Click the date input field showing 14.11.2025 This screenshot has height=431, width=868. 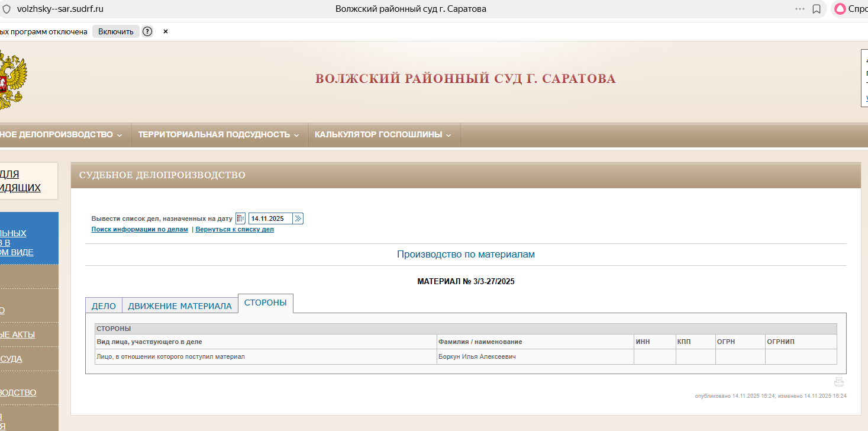(269, 218)
